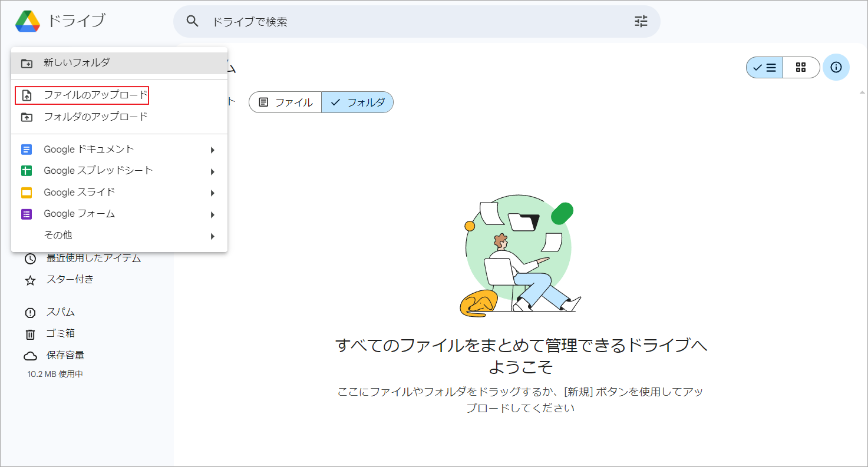The width and height of the screenshot is (868, 467).
Task: Click the folder upload icon in menu
Action: pos(27,117)
